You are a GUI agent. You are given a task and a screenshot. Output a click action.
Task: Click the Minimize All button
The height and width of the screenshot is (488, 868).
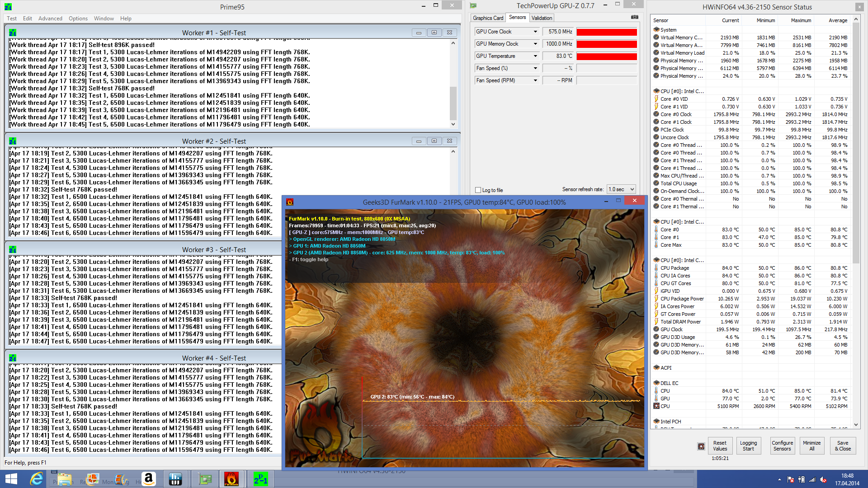pos(811,446)
